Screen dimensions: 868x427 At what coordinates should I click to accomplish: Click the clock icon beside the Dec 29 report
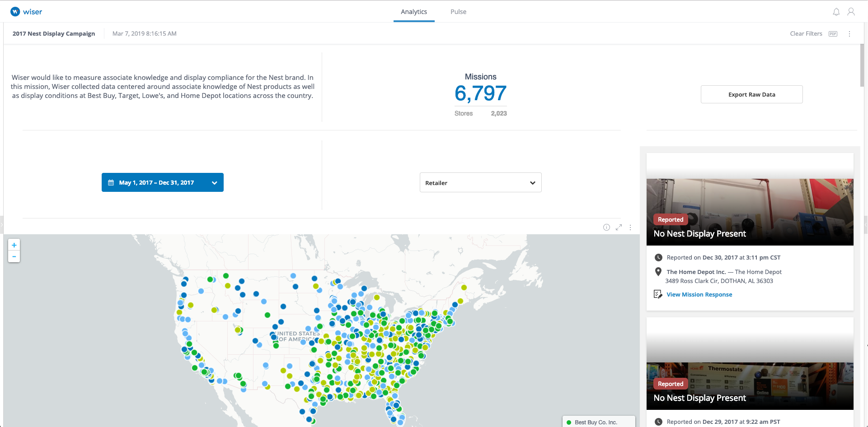pos(658,422)
